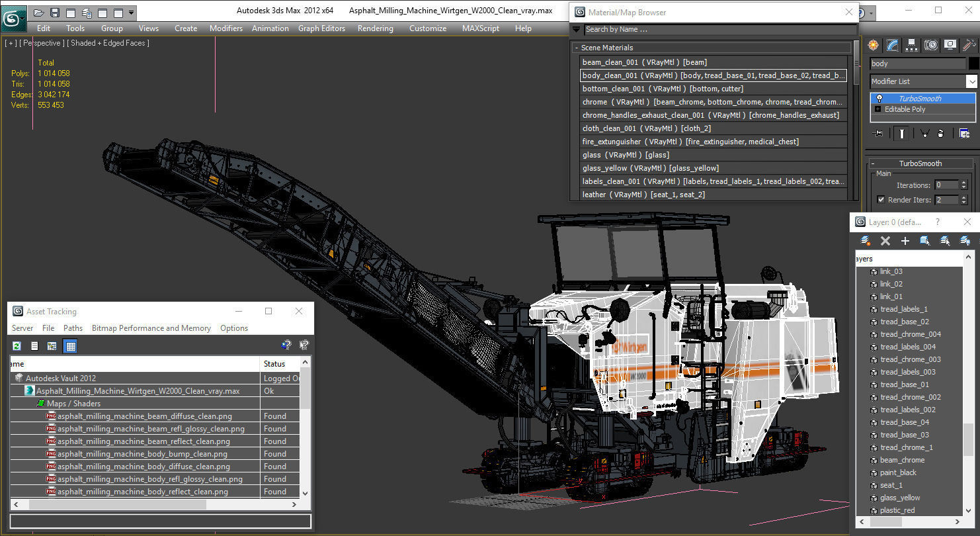Click the body object name field
Image resolution: width=980 pixels, height=536 pixels.
click(x=918, y=64)
